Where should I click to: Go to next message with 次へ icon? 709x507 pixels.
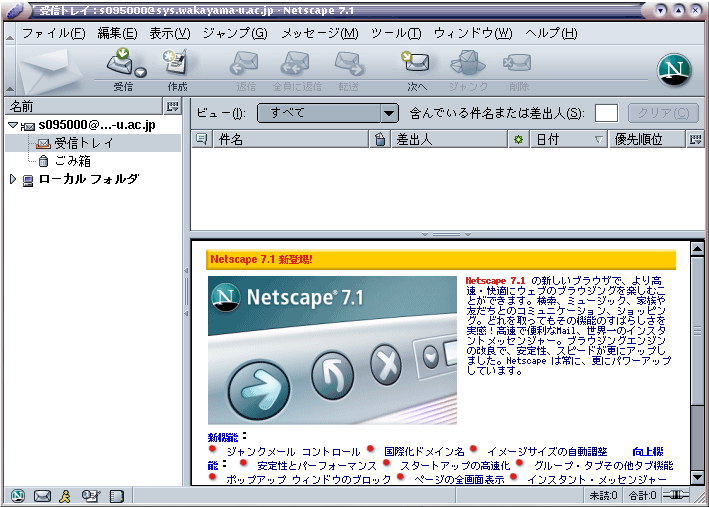[x=416, y=62]
